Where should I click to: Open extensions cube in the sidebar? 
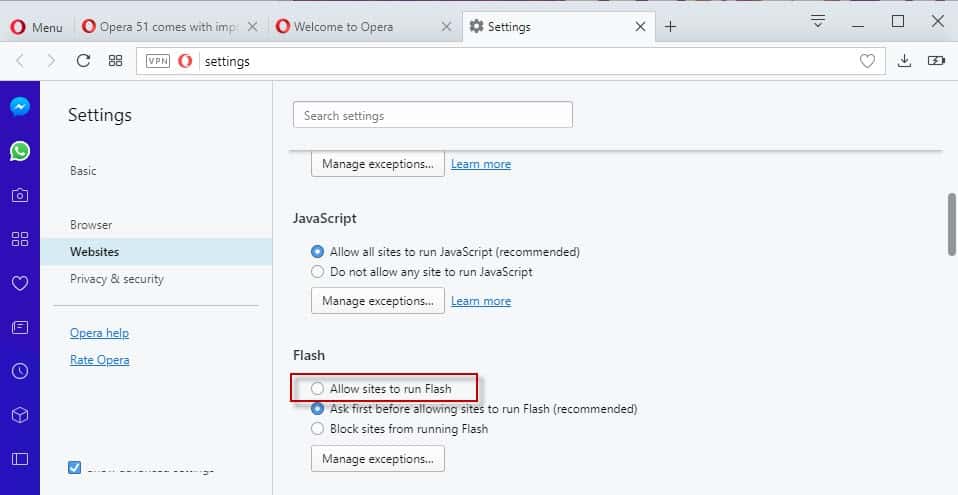(x=20, y=415)
